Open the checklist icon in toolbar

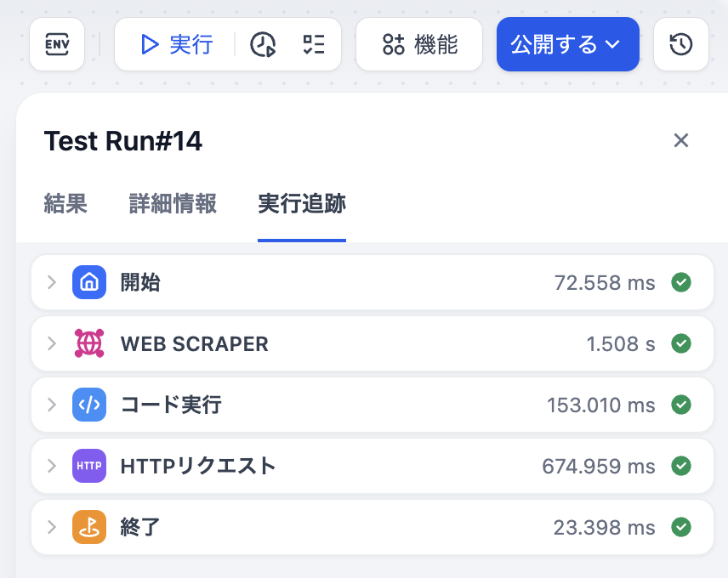click(313, 44)
